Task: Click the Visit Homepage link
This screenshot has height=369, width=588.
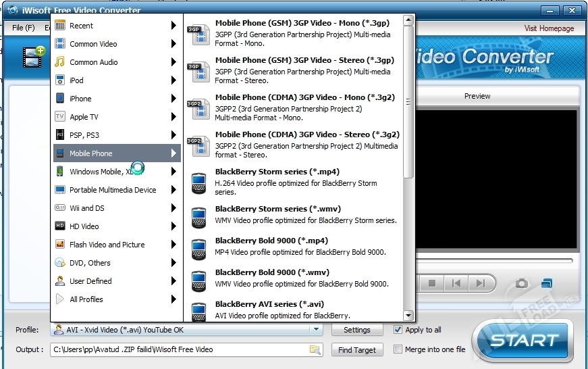Action: tap(549, 28)
